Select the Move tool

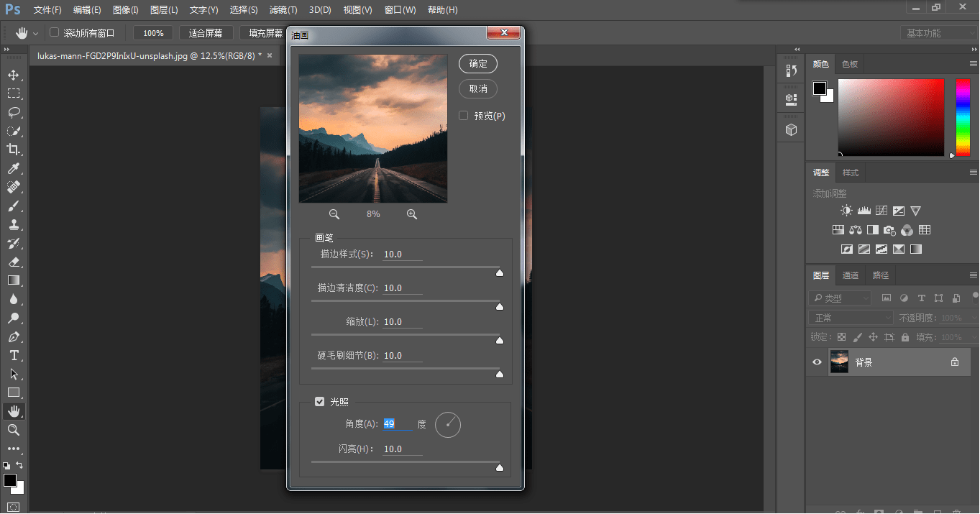coord(14,75)
